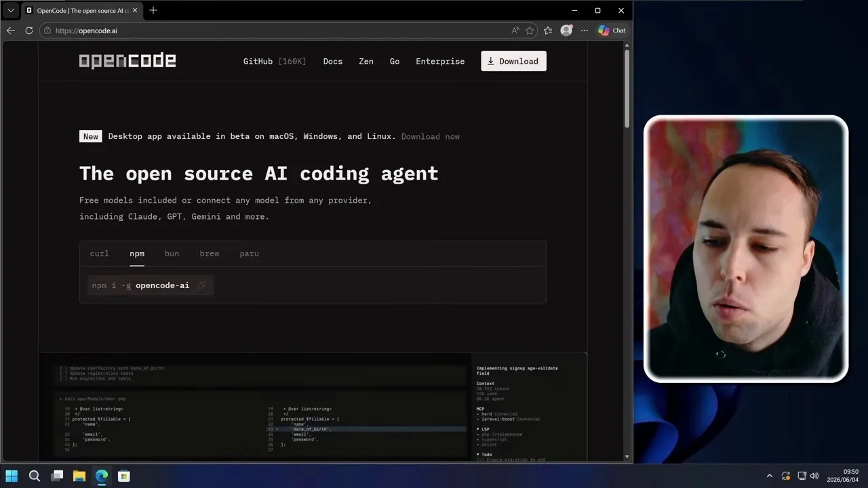
Task: Open the GitHub link in the navbar
Action: (x=275, y=61)
